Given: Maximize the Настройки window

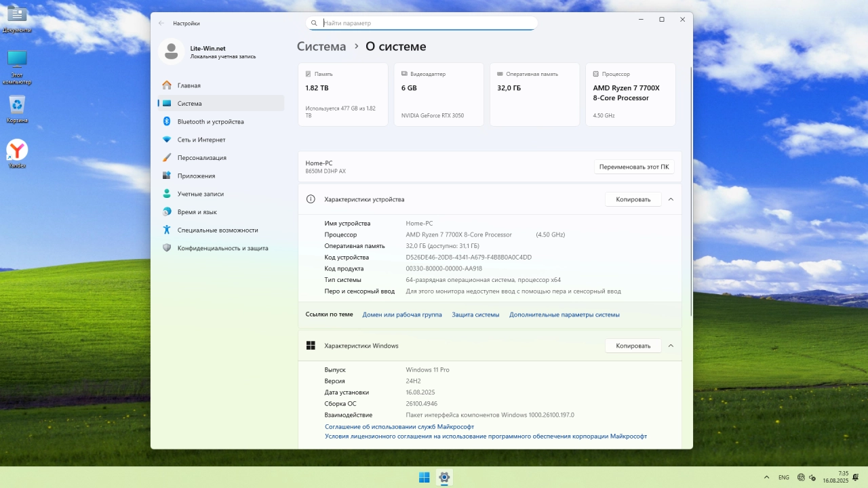Looking at the screenshot, I should [x=662, y=20].
